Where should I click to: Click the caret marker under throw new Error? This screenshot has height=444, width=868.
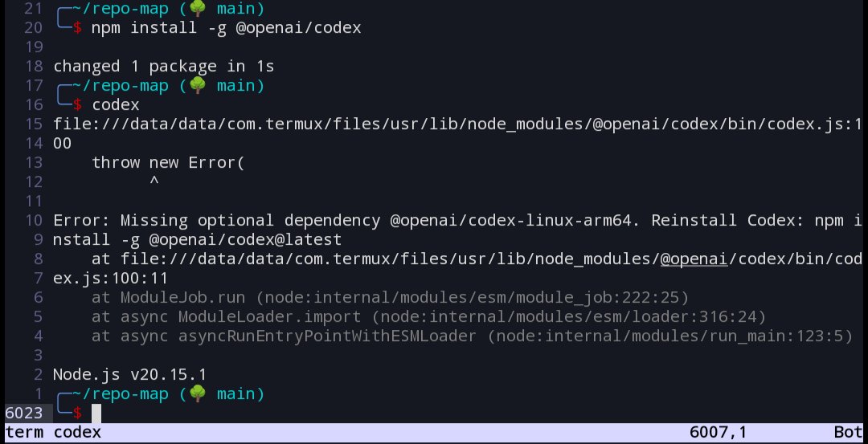[x=154, y=181]
